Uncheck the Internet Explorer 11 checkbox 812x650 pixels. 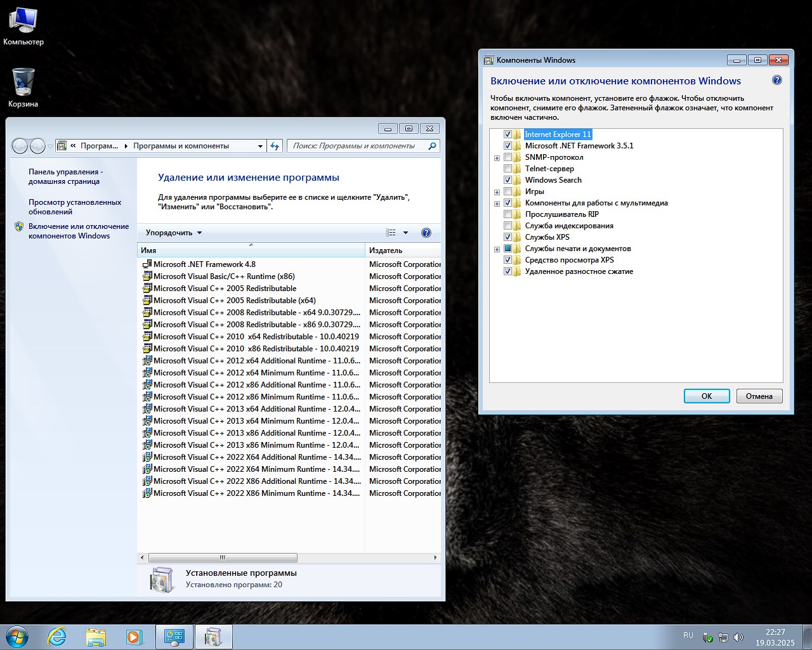(x=507, y=134)
